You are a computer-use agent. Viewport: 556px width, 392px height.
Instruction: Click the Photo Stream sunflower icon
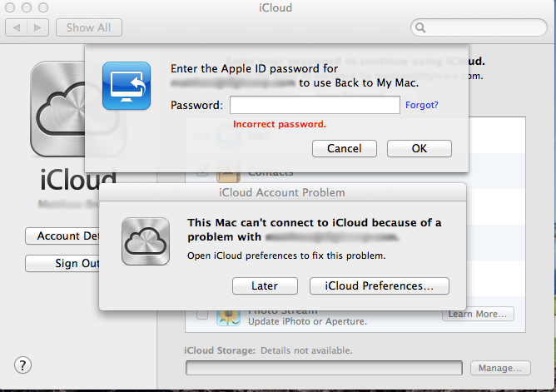pos(228,318)
